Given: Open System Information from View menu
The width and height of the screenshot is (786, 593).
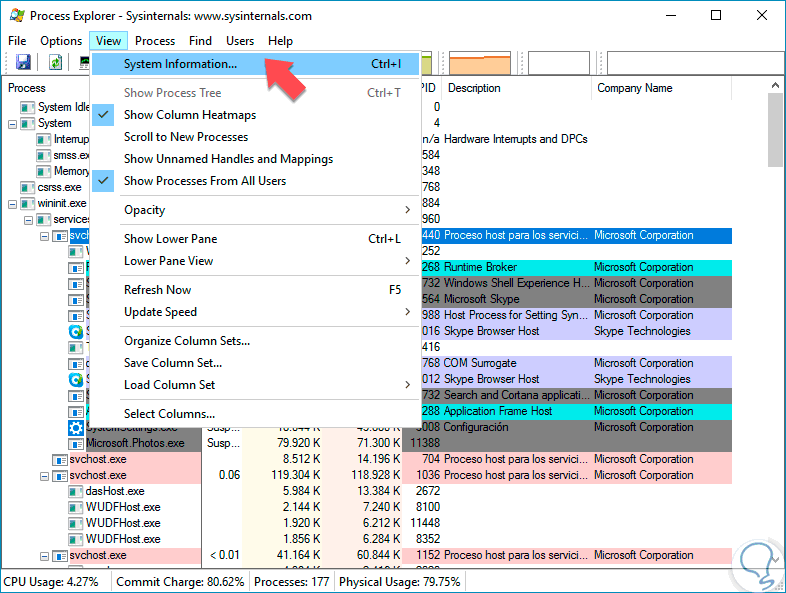Looking at the screenshot, I should coord(255,64).
